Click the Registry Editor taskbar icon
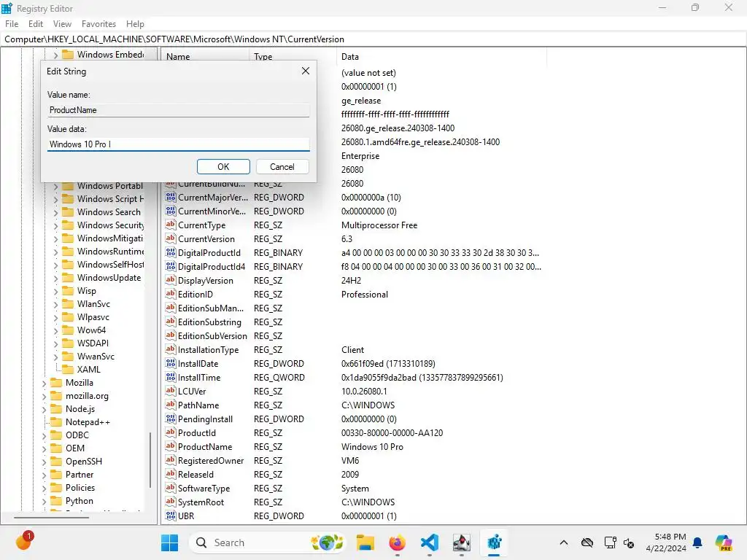 click(x=494, y=542)
